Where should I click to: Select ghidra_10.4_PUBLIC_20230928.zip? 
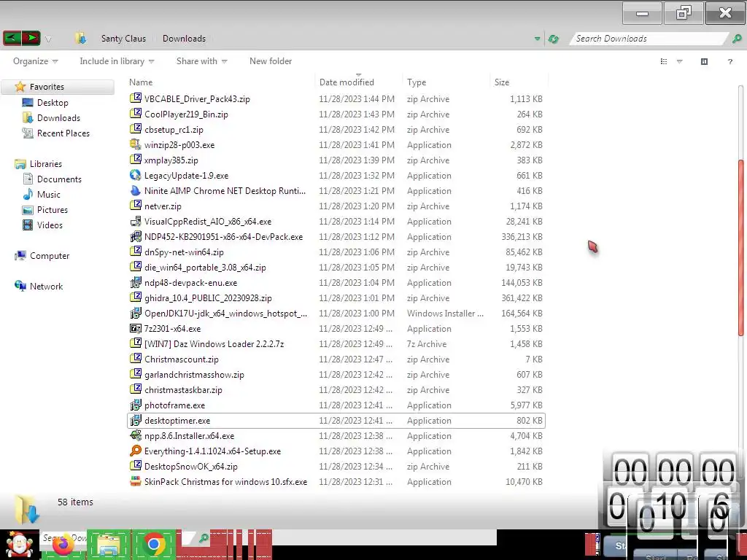208,298
